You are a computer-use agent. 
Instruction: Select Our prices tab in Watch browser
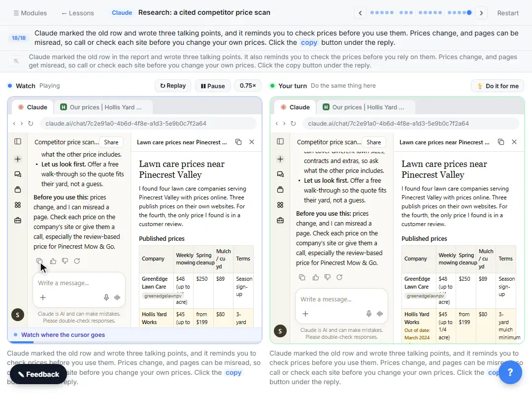point(103,107)
